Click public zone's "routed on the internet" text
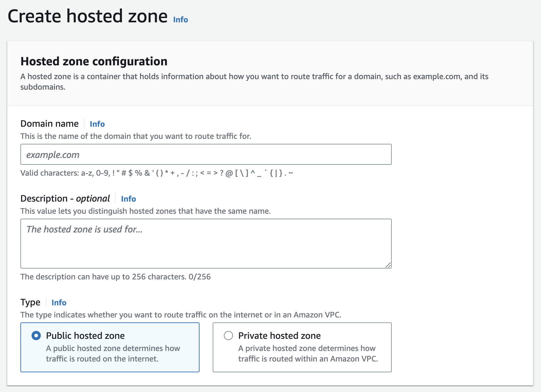This screenshot has height=392, width=541. 102,359
